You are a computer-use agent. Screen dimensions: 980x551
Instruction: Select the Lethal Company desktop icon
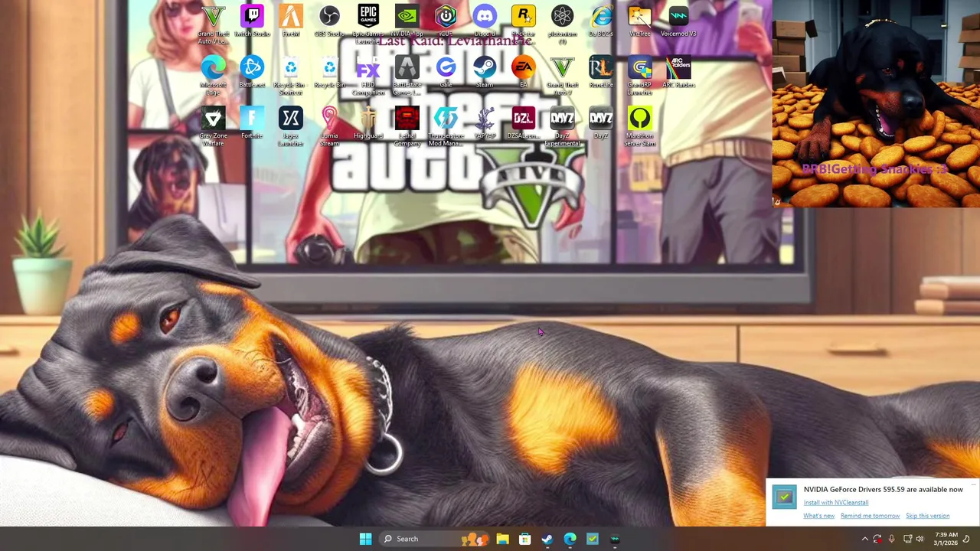coord(407,126)
